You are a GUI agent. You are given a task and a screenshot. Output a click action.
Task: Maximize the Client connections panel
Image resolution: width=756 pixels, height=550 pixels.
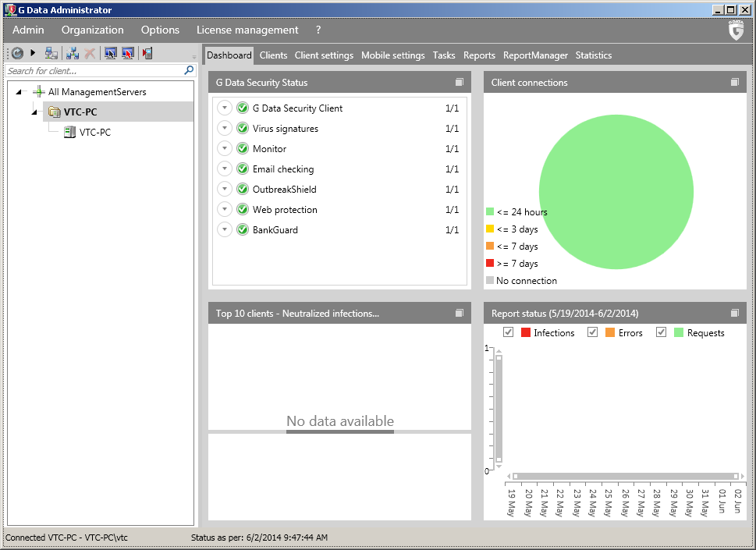734,83
